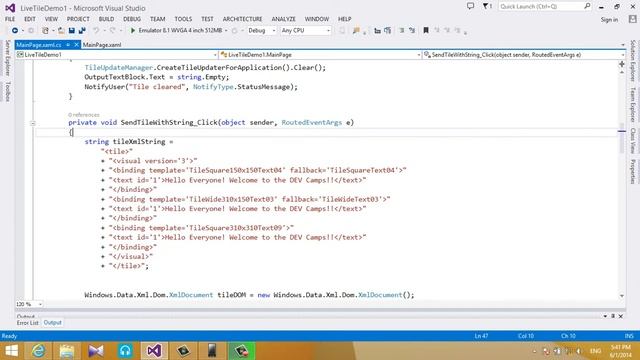Open the TOOLS menu
The height and width of the screenshot is (360, 640).
[183, 19]
